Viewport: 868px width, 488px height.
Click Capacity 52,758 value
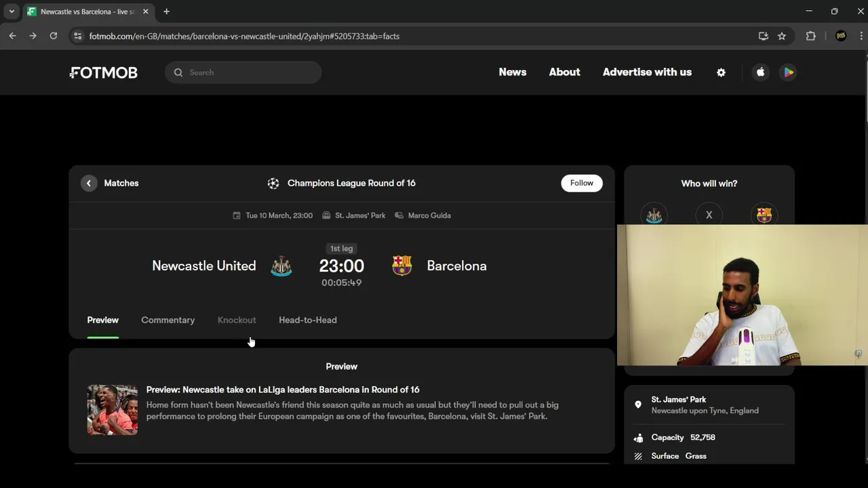(x=703, y=438)
